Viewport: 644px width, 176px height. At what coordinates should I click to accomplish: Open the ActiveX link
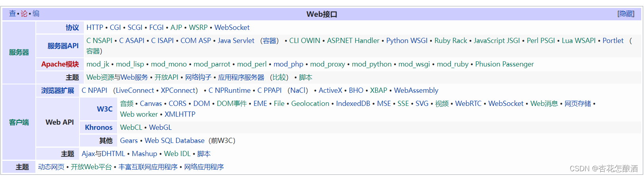tap(331, 90)
